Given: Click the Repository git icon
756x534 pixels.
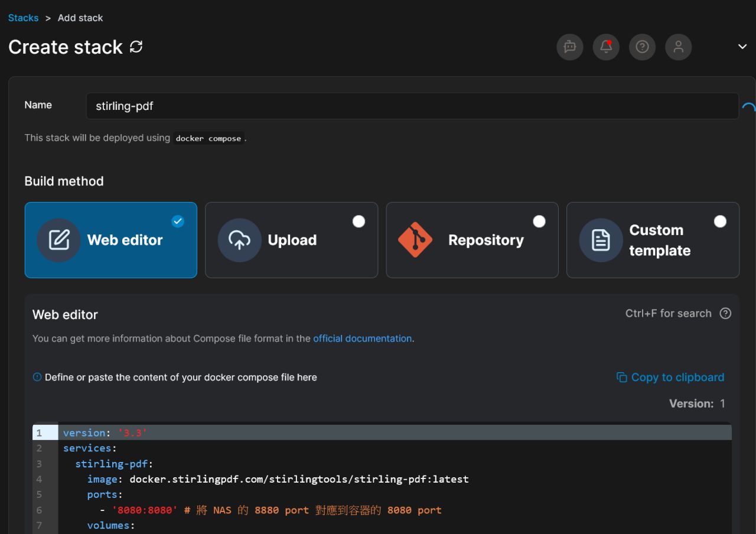Looking at the screenshot, I should tap(415, 240).
